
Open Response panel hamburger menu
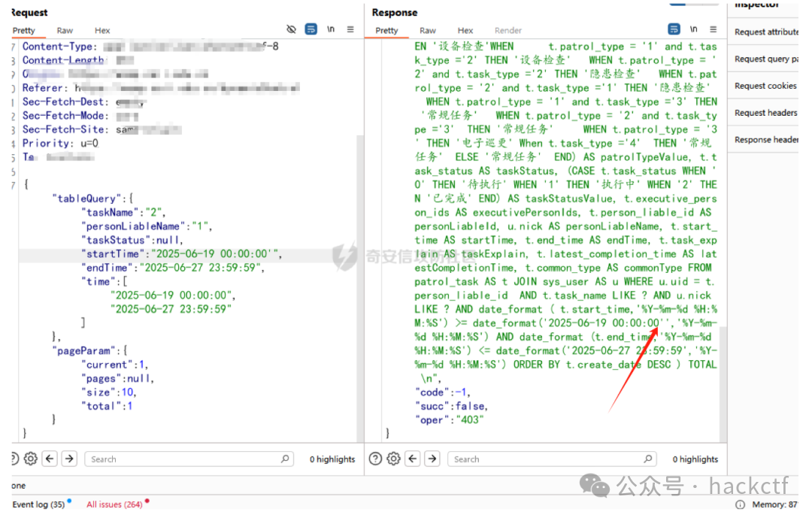[x=714, y=29]
